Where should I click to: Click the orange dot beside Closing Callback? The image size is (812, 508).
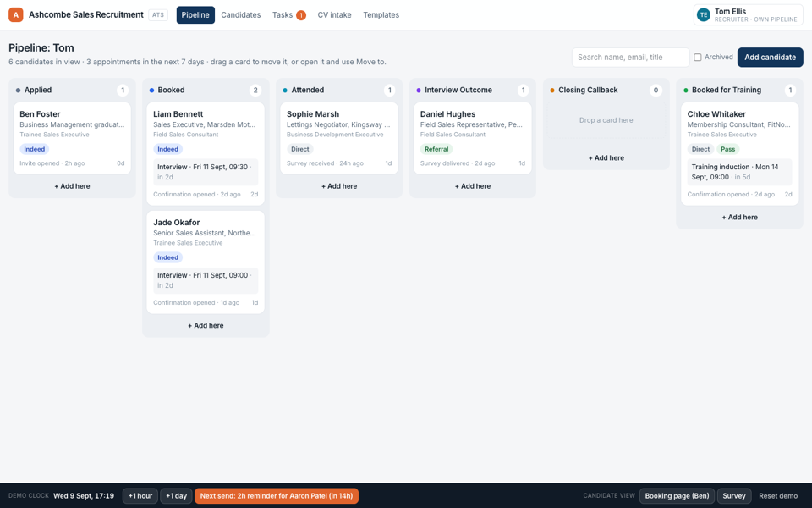pyautogui.click(x=552, y=91)
